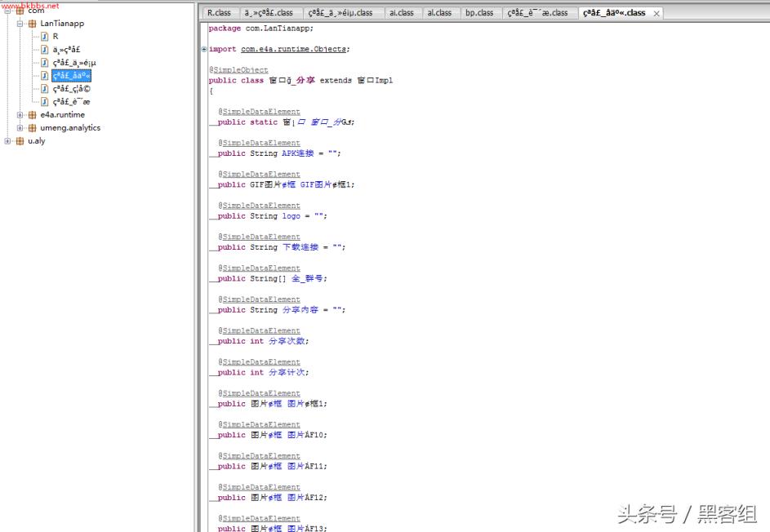Switch to the ä¸»çªå£.class tab

[x=269, y=13]
